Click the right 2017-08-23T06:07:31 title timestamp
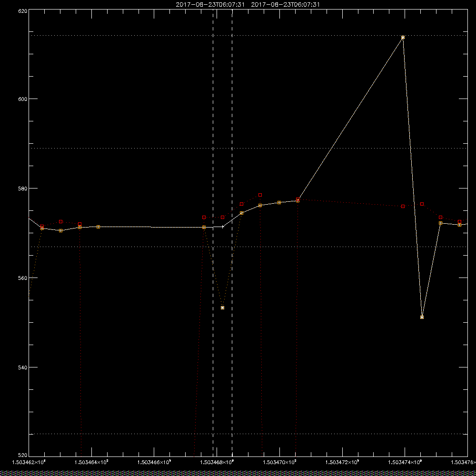The width and height of the screenshot is (476, 476). pyautogui.click(x=285, y=5)
